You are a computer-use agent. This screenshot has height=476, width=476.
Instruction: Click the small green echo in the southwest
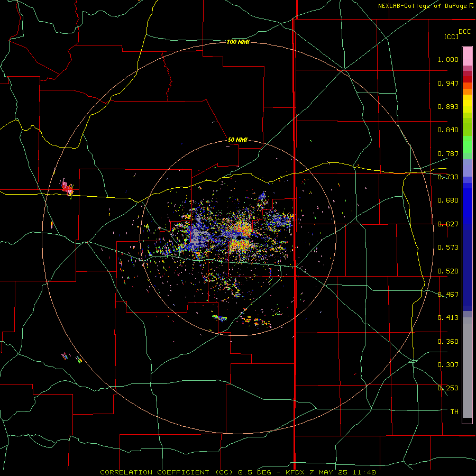click(x=79, y=360)
